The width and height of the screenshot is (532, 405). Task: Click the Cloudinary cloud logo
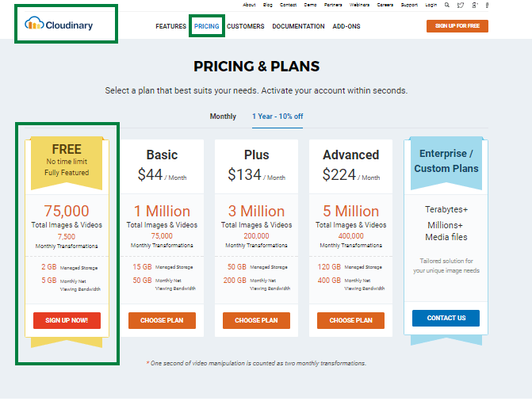59,24
